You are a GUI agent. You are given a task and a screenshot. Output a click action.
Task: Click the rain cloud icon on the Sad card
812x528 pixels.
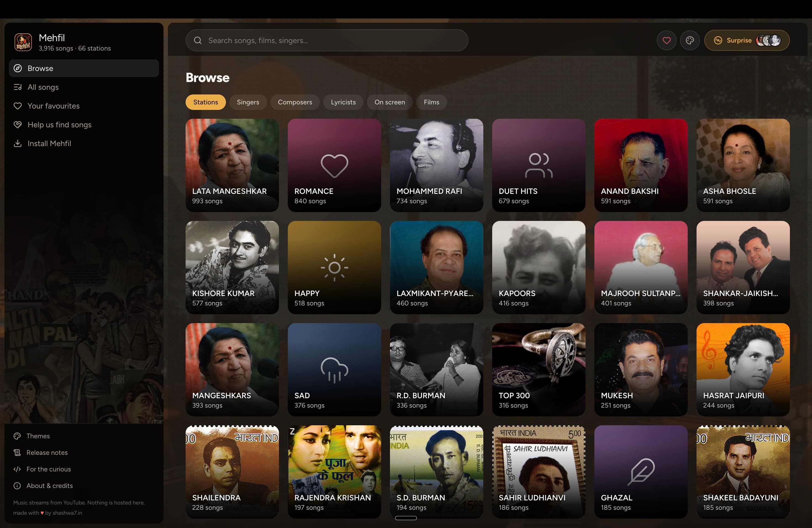coord(334,370)
